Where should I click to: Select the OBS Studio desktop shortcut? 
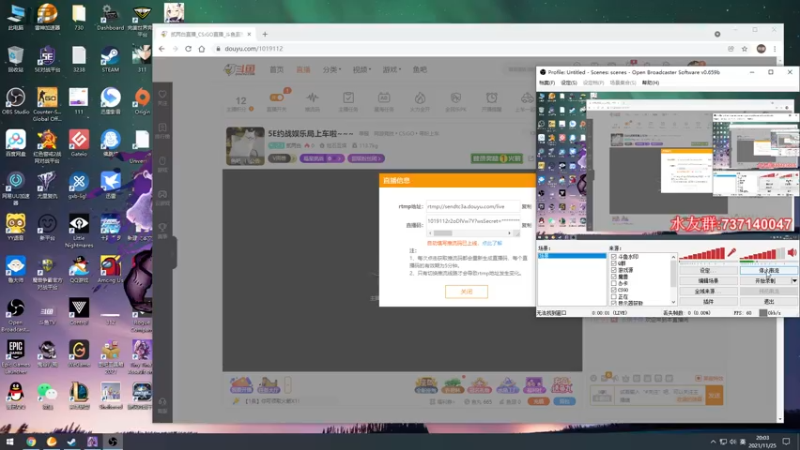15,101
